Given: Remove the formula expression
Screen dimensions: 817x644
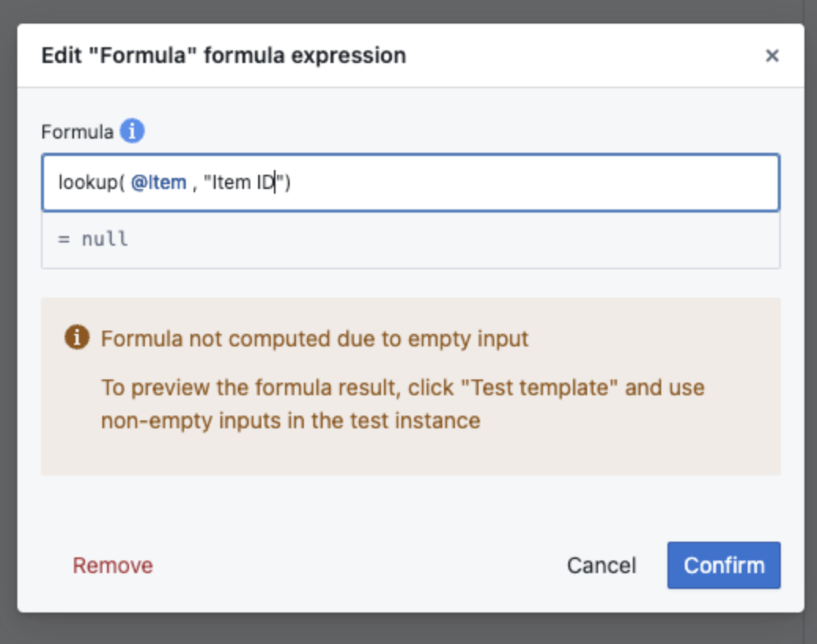Looking at the screenshot, I should (x=113, y=565).
